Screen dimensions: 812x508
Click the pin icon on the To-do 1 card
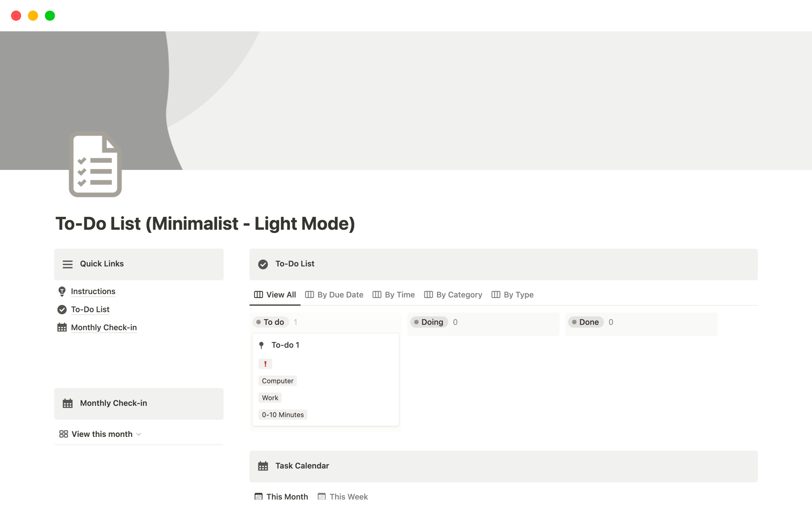pyautogui.click(x=262, y=345)
